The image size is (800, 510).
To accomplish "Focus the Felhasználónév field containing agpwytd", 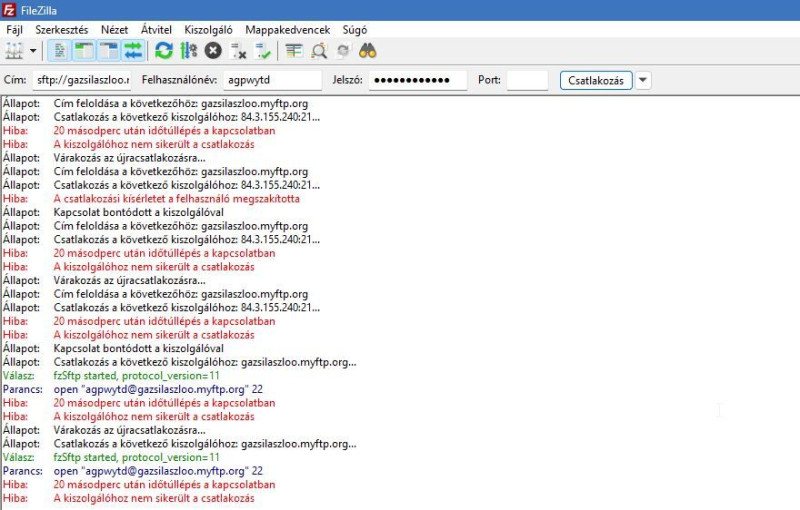I will tap(272, 80).
